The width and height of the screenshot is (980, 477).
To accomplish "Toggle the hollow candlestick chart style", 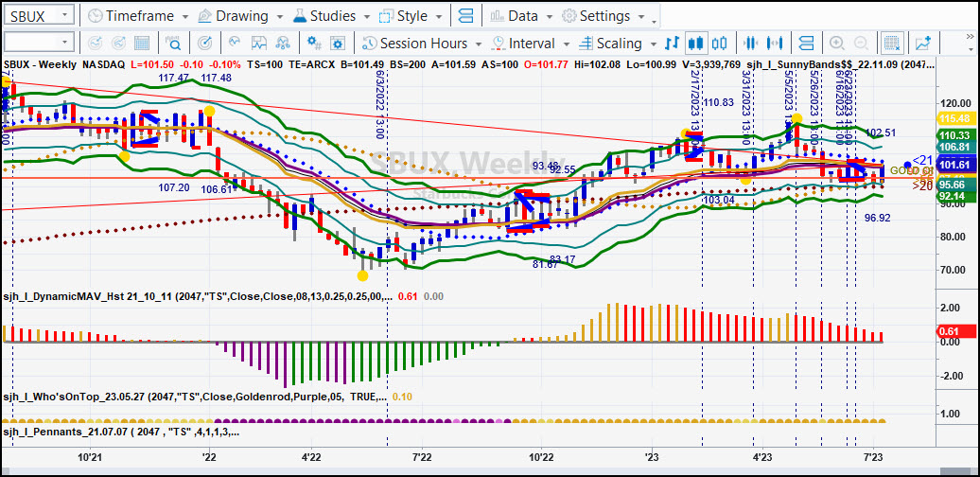I will [719, 44].
